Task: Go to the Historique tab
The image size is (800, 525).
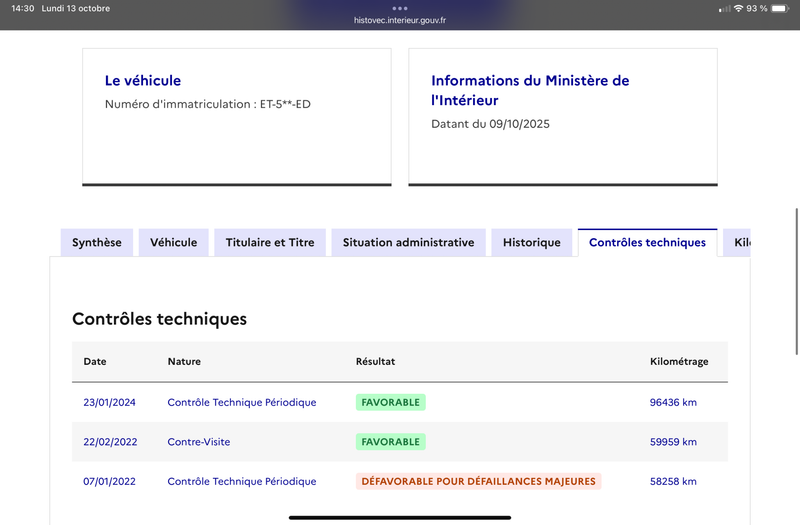Action: click(532, 242)
